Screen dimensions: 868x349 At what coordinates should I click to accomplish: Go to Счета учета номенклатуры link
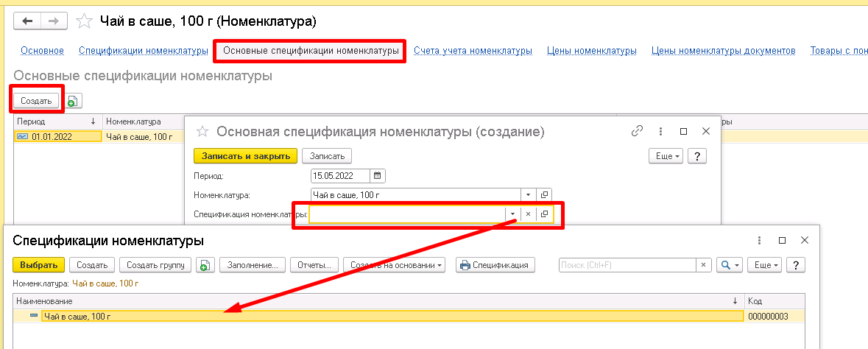473,51
